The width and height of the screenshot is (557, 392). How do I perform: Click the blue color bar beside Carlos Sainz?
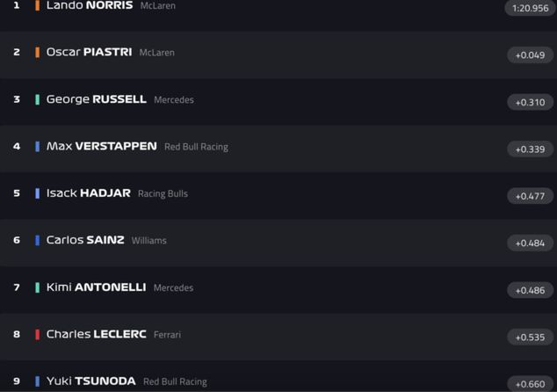tap(37, 240)
